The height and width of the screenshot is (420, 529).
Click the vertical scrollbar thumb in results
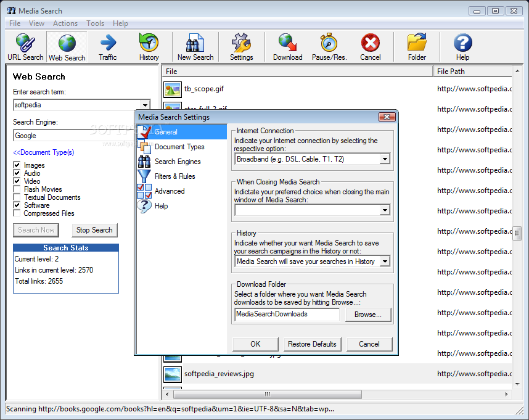[x=517, y=233]
